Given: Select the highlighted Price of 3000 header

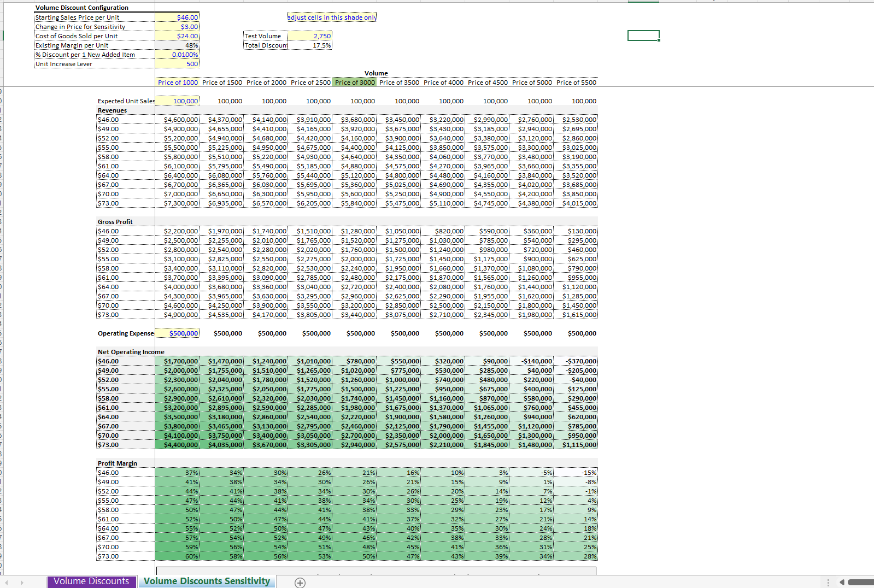Looking at the screenshot, I should (x=355, y=83).
